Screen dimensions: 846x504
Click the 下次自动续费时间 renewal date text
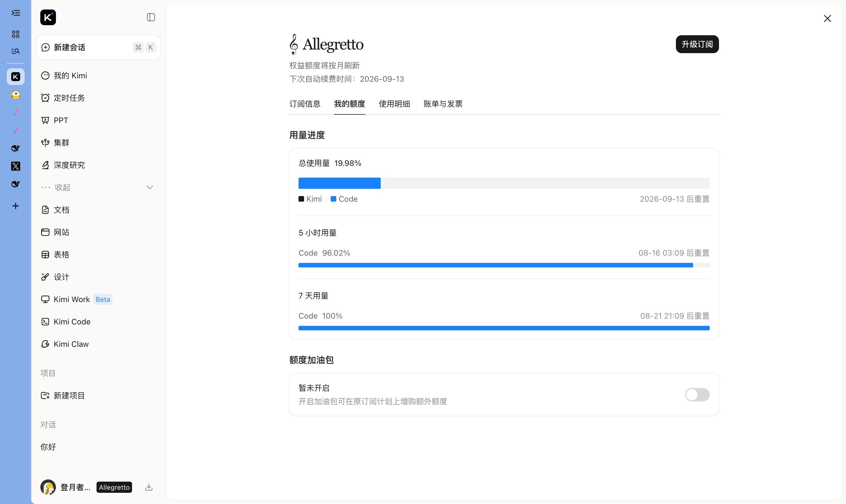[346, 79]
